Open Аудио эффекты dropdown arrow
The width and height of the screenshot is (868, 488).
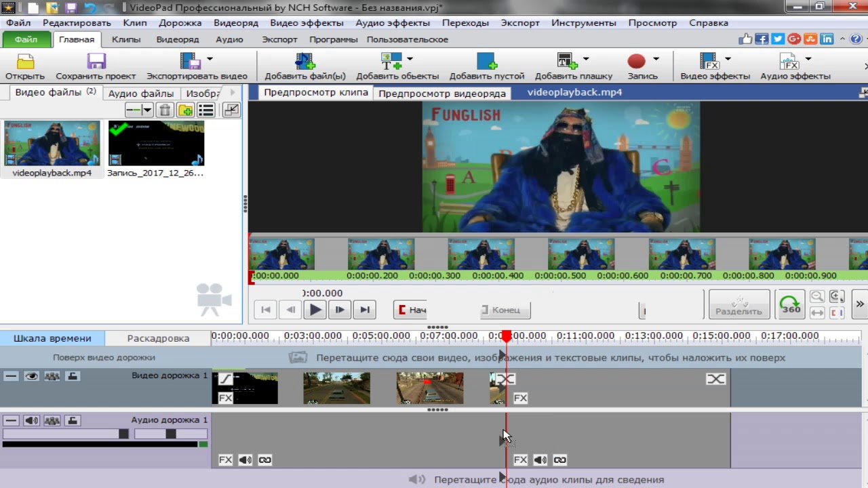808,59
